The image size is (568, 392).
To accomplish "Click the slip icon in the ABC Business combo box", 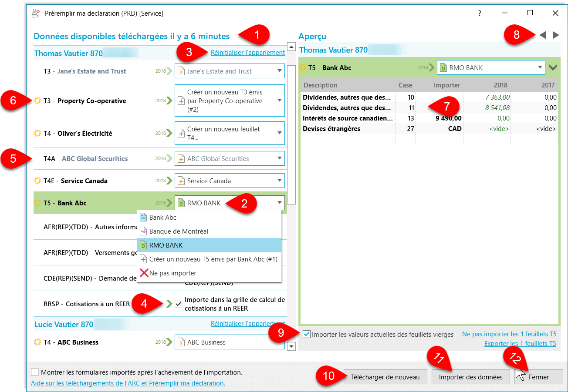I will click(181, 342).
